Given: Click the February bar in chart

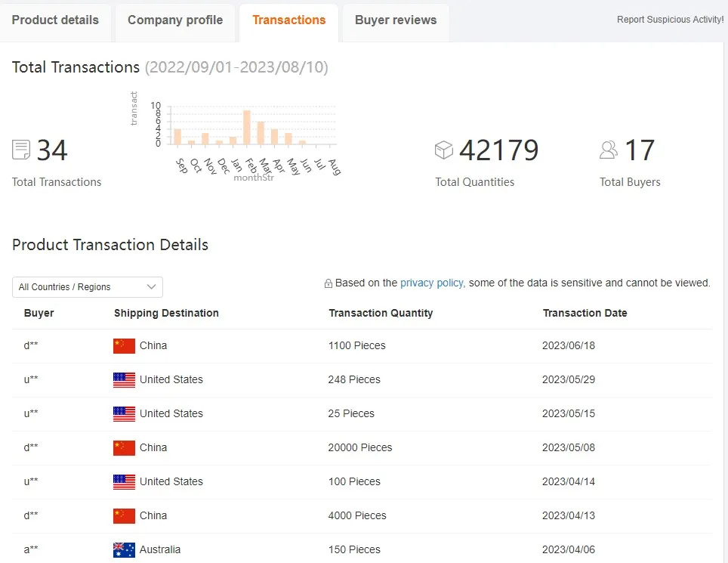Looking at the screenshot, I should [x=247, y=128].
